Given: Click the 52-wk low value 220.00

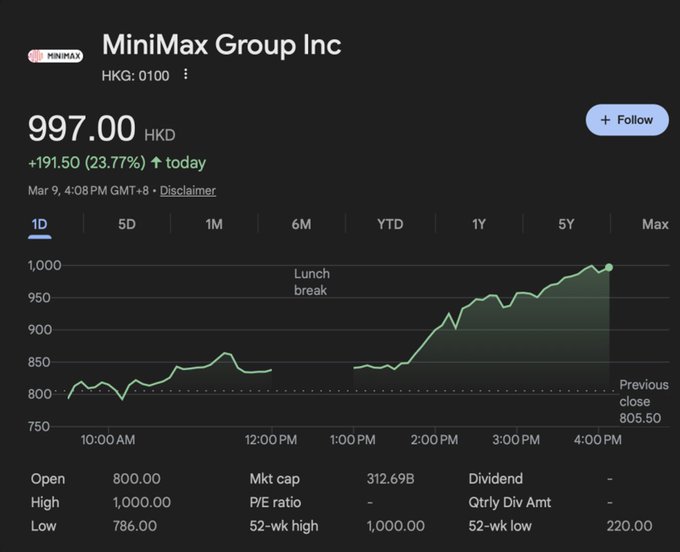Looking at the screenshot, I should 629,525.
